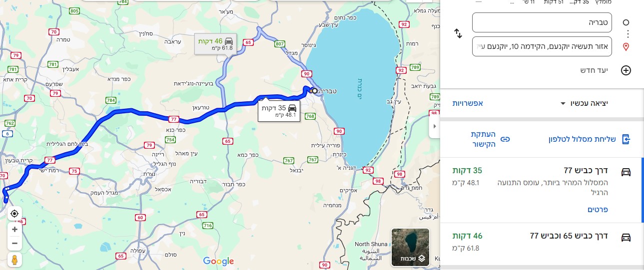This screenshot has width=644, height=270.
Task: Click the add destination plus icon
Action: pyautogui.click(x=626, y=70)
